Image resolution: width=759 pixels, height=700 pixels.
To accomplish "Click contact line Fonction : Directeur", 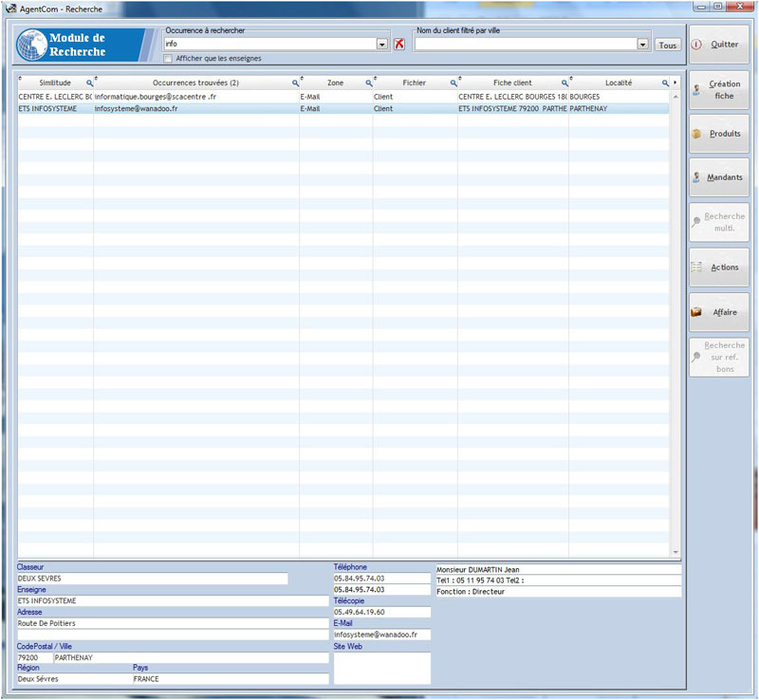I will click(559, 592).
